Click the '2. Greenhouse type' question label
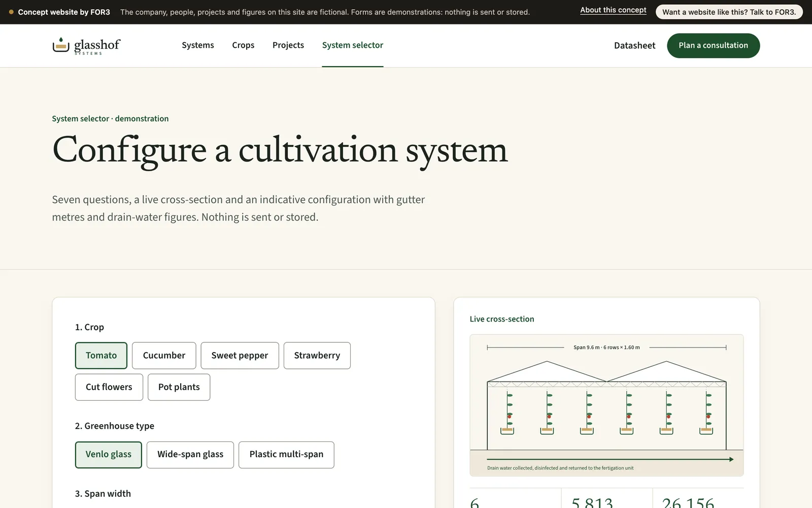 point(115,426)
